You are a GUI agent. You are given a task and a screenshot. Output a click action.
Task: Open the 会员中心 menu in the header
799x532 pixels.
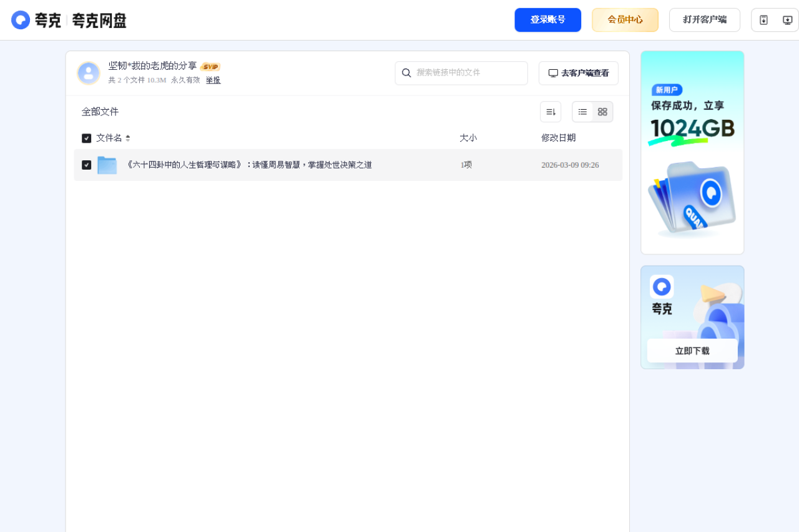(x=625, y=19)
